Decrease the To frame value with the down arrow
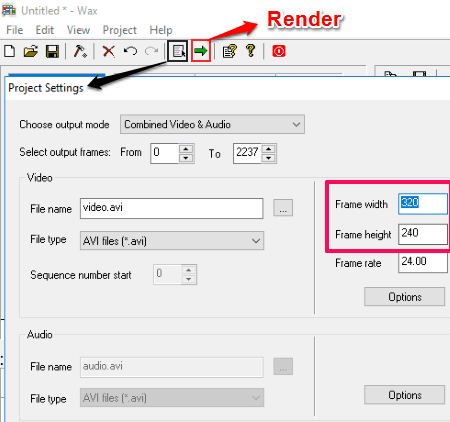Viewport: 450px width, 422px height. (x=269, y=158)
